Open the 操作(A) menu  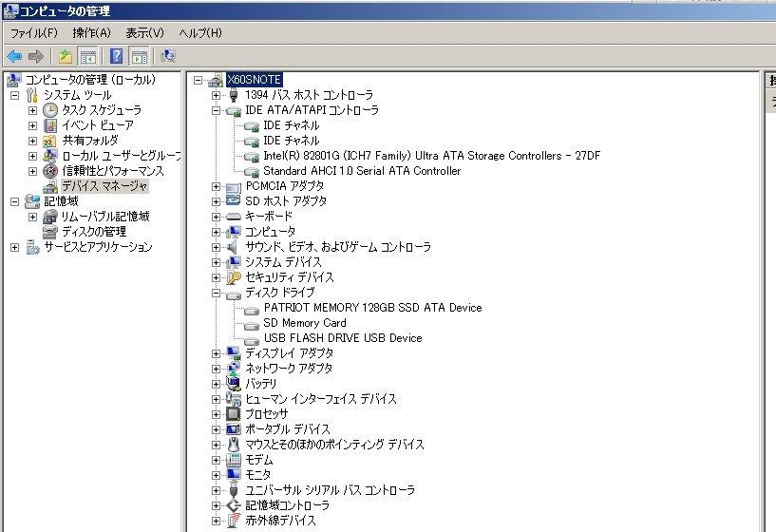[91, 33]
